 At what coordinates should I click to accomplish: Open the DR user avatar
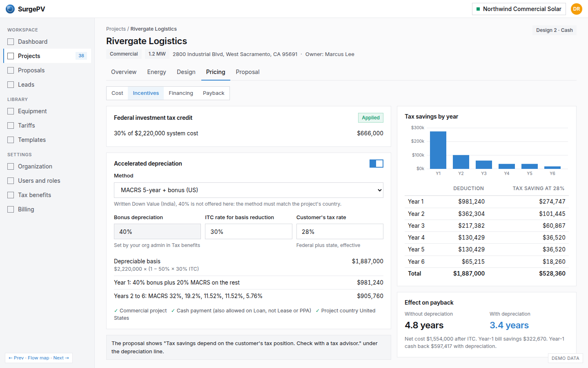[x=576, y=9]
